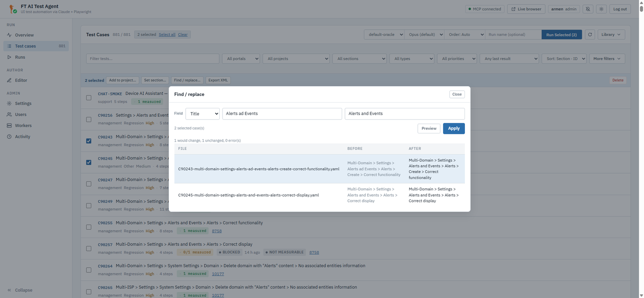This screenshot has width=644, height=298.
Task: Open the Any last result filter
Action: [509, 59]
